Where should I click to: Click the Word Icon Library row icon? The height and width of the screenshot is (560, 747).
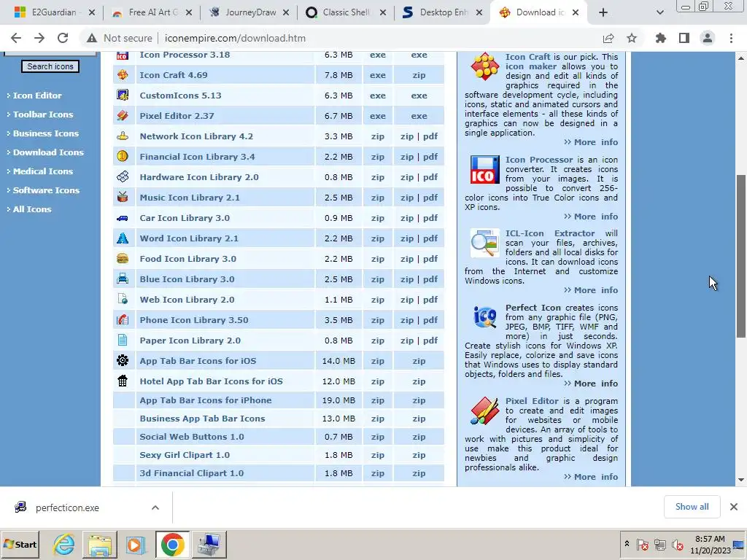pos(123,238)
